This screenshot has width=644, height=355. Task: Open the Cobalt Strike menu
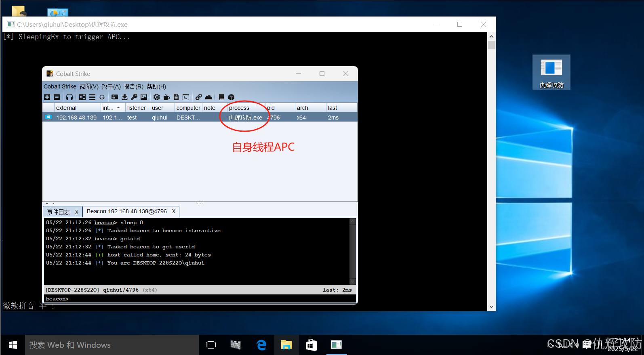click(x=60, y=86)
